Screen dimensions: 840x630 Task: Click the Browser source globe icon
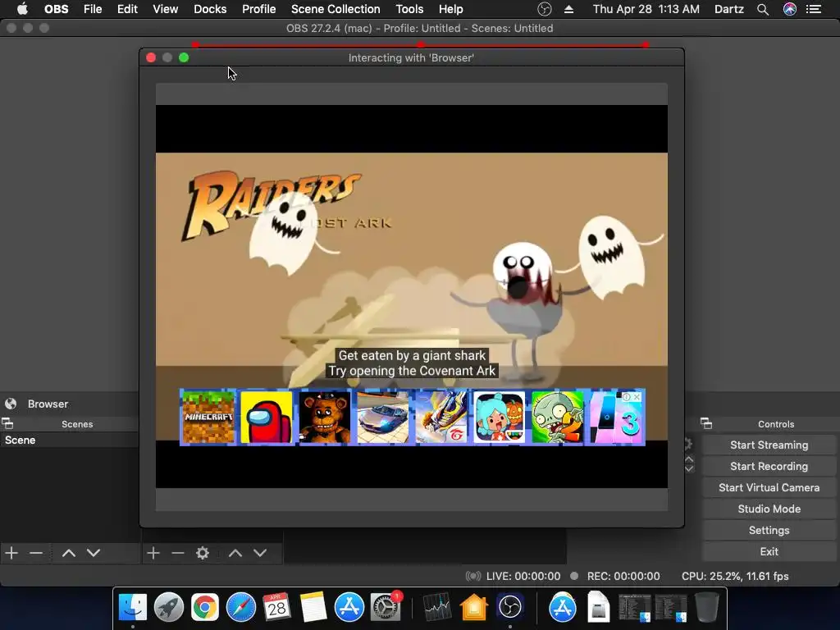click(x=11, y=404)
